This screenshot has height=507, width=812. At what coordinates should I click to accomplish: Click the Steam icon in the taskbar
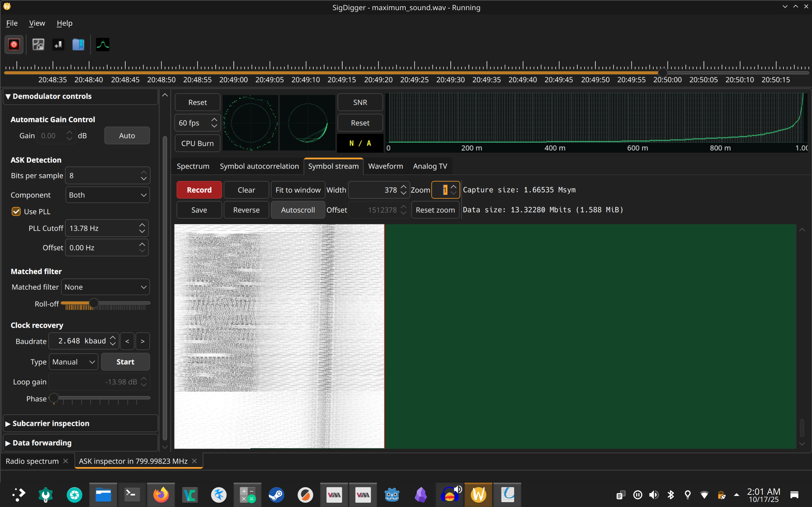[x=276, y=495]
